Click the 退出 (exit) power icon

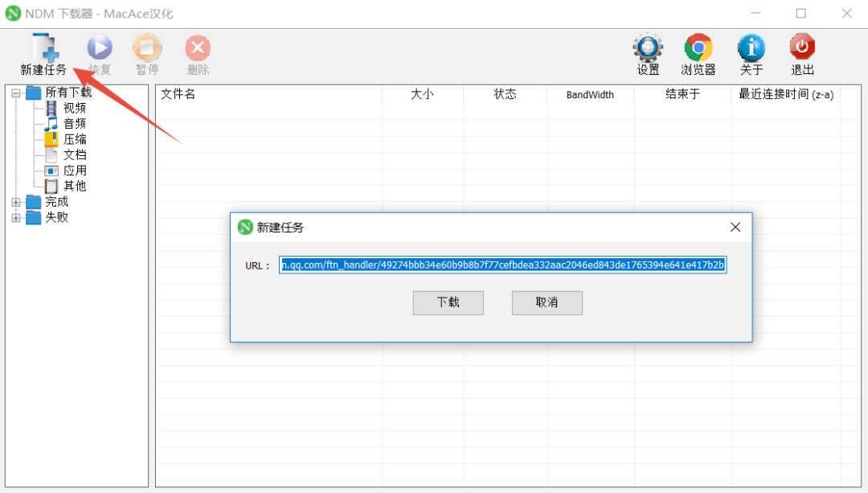(x=802, y=47)
